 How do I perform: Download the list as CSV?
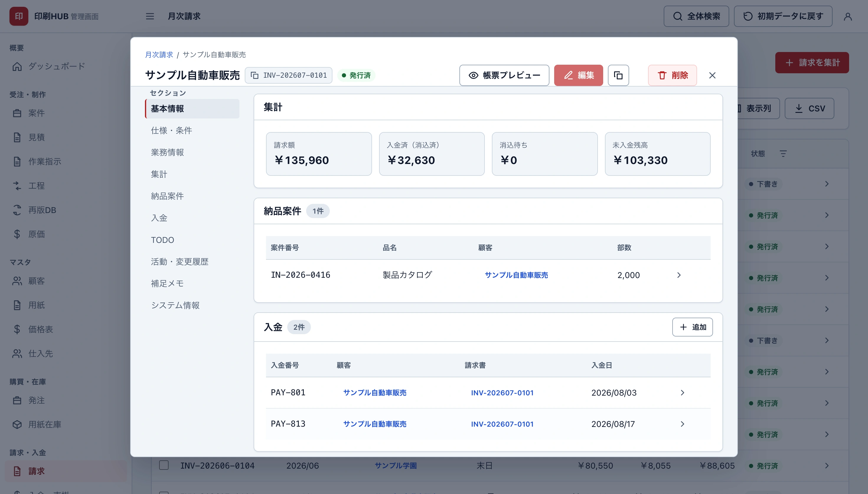809,108
